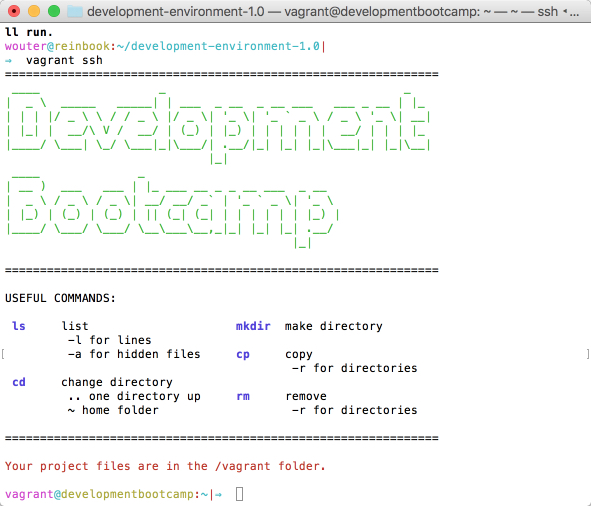Click '-r for directories' under copy
The height and width of the screenshot is (506, 591).
[x=354, y=368]
